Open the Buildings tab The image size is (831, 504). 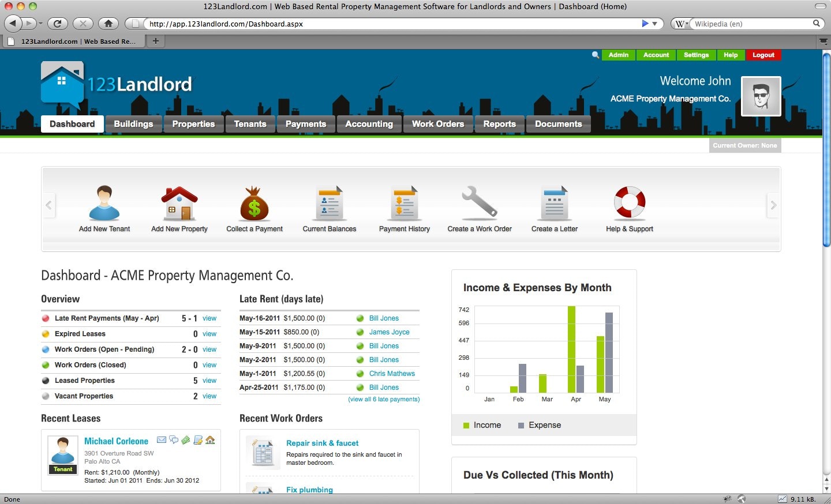coord(133,124)
